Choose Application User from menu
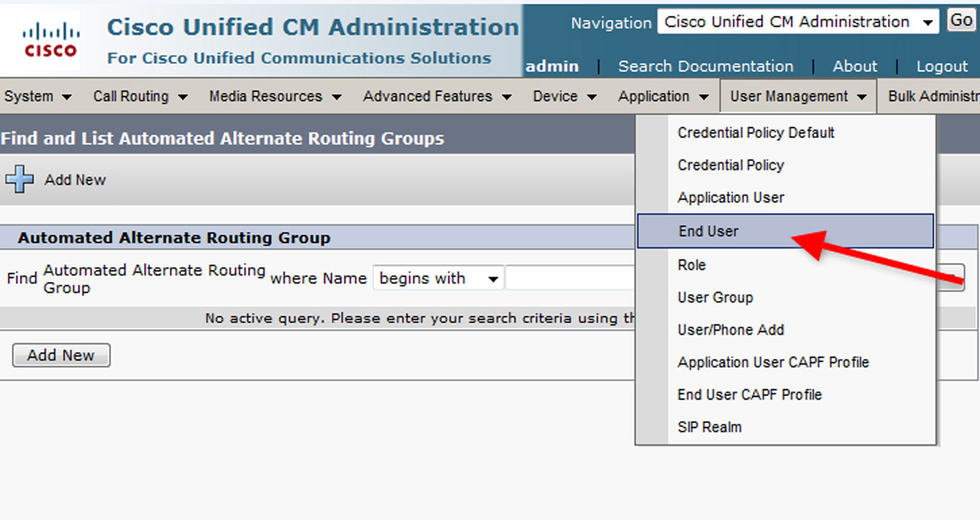The height and width of the screenshot is (520, 980). click(731, 198)
